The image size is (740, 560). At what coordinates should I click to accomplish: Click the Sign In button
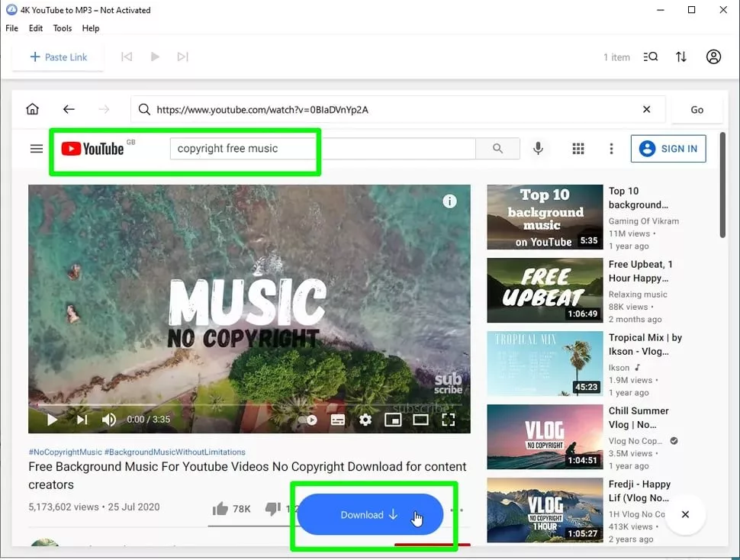point(668,148)
